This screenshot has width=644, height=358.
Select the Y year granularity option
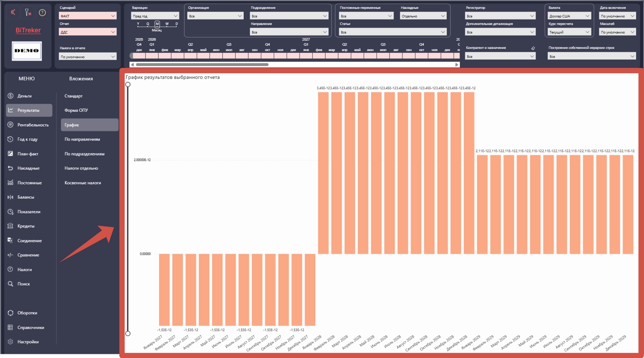(138, 24)
